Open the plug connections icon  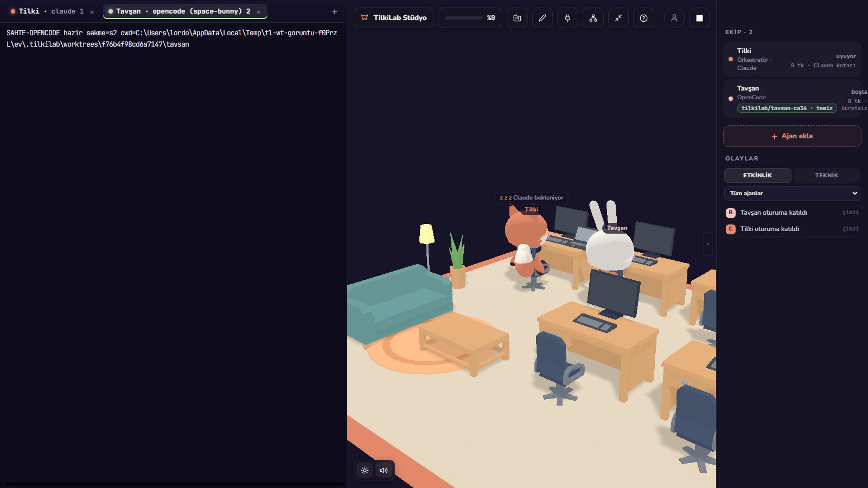click(x=567, y=18)
